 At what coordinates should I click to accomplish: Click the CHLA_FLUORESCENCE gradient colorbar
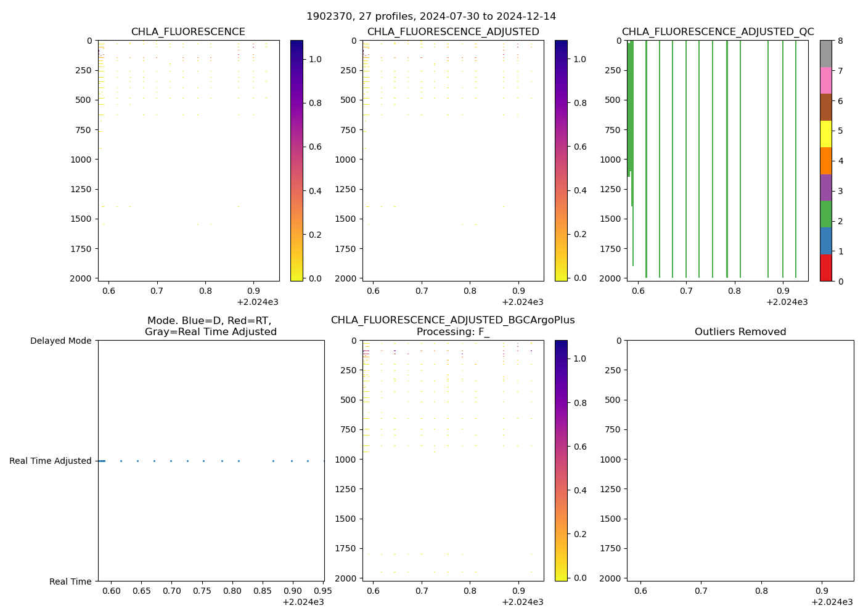coord(297,160)
